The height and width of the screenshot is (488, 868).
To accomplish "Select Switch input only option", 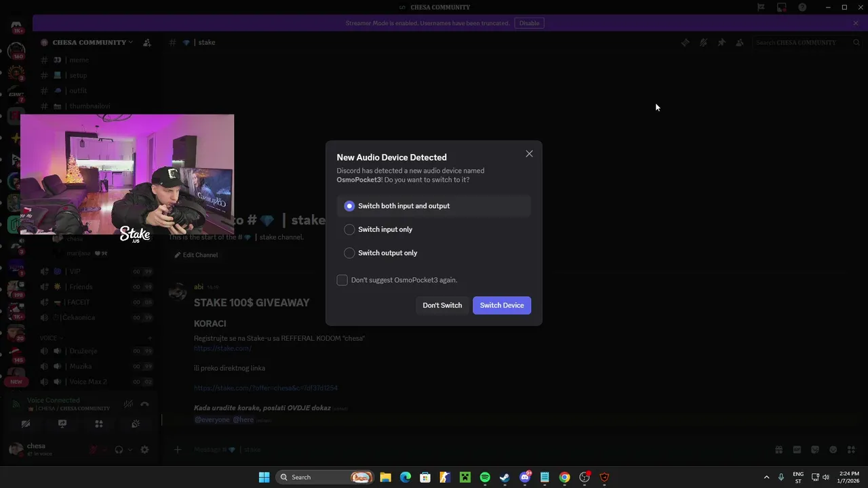I will [433, 230].
